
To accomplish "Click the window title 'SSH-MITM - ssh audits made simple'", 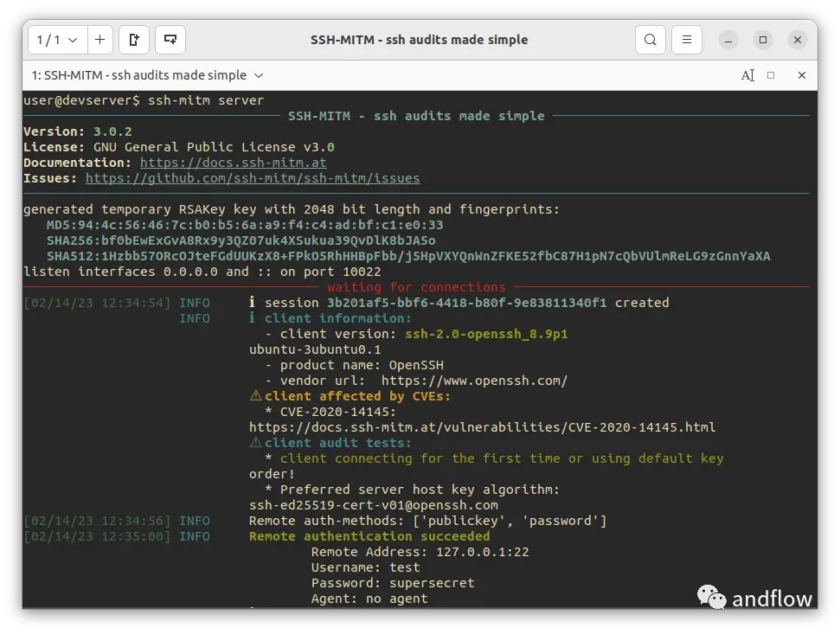I will [x=419, y=40].
